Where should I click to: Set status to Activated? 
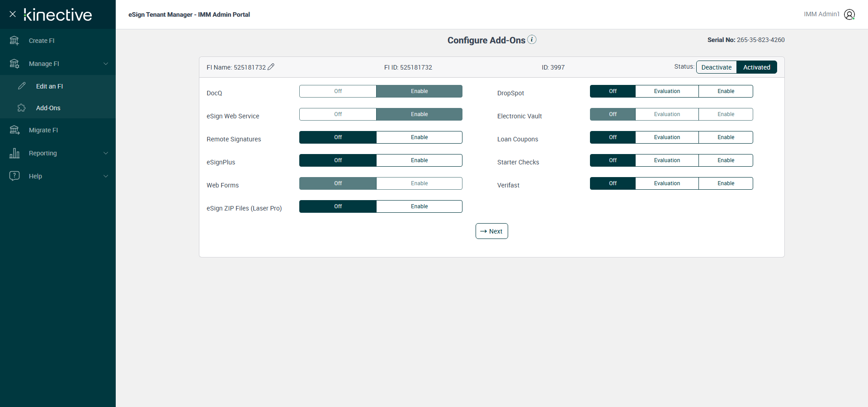(757, 67)
